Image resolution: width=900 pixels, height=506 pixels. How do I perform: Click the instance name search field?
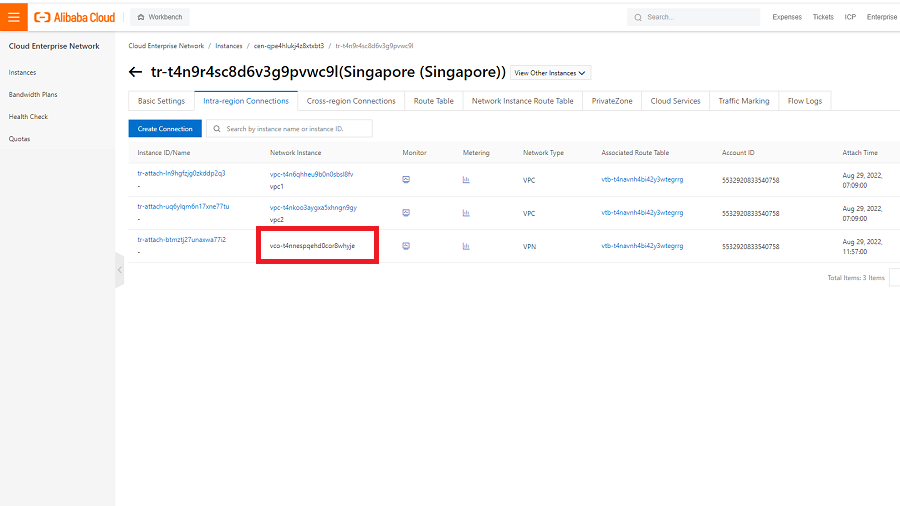[x=295, y=129]
